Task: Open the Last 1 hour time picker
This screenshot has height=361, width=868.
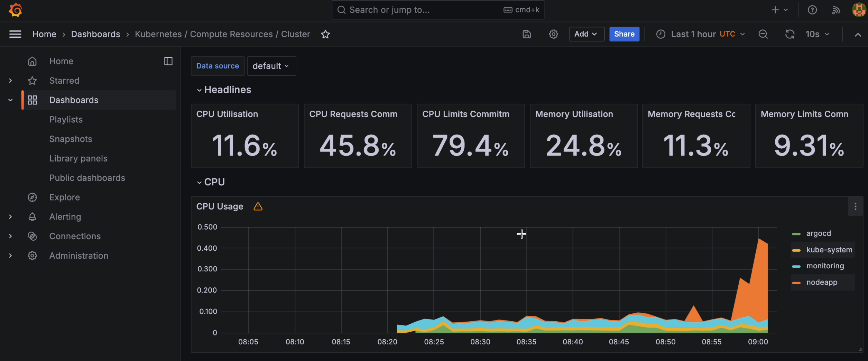Action: [701, 34]
